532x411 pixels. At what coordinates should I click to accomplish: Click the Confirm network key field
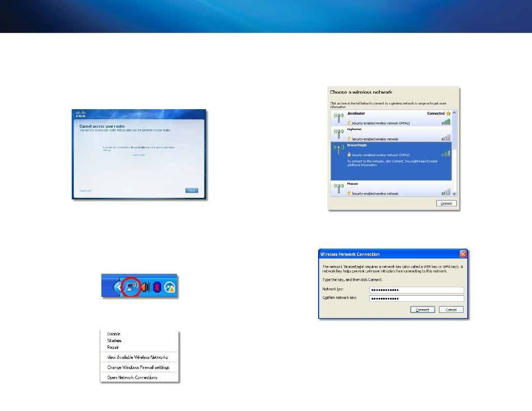pyautogui.click(x=416, y=298)
